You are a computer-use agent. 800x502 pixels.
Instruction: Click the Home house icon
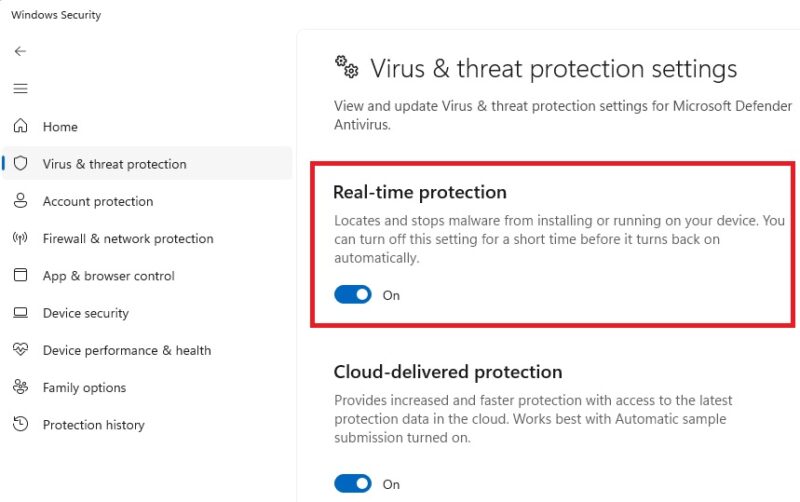click(x=20, y=126)
